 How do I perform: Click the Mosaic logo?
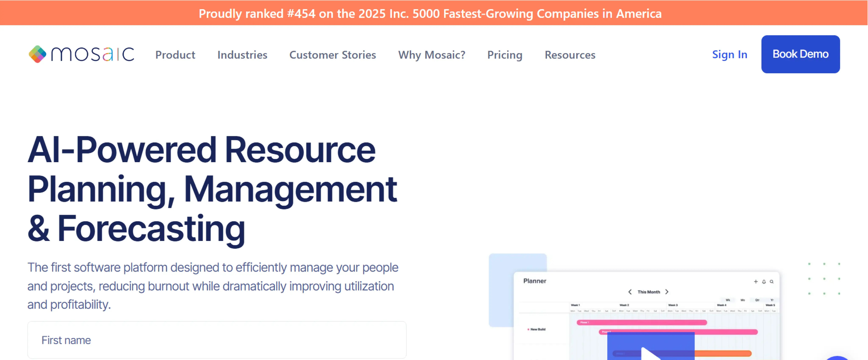coord(81,54)
